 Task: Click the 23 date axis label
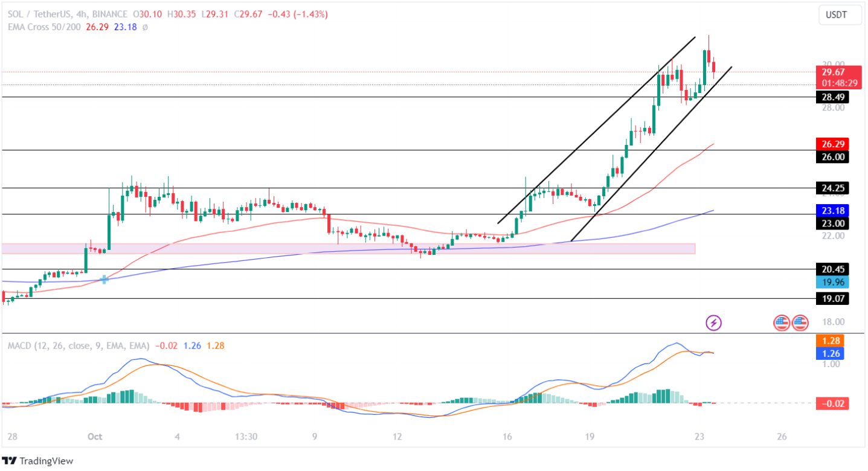tap(699, 437)
